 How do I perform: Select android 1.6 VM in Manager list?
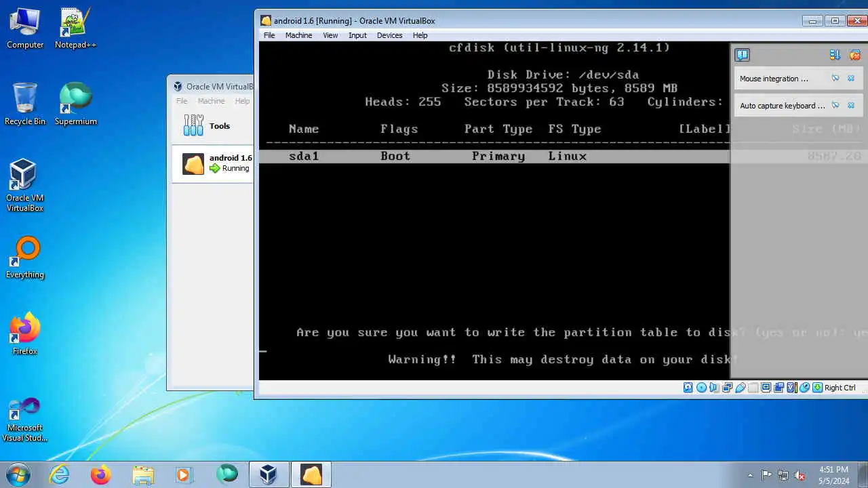(213, 163)
